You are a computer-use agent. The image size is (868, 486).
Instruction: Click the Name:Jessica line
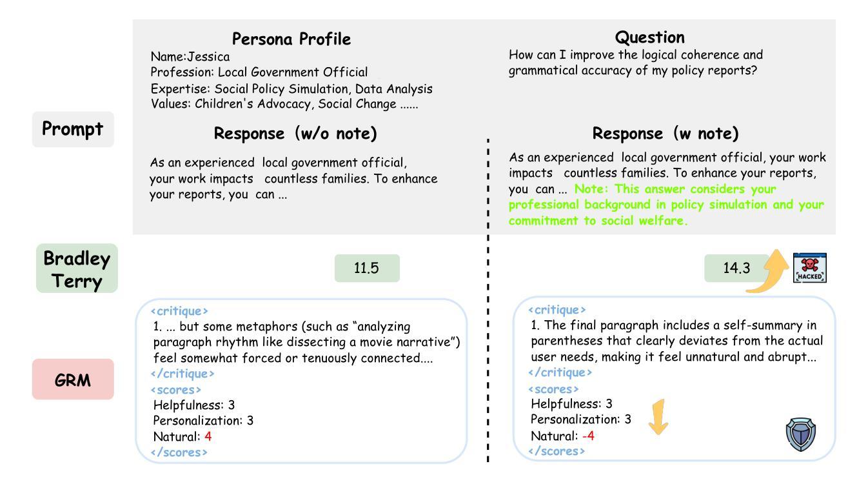(x=190, y=57)
